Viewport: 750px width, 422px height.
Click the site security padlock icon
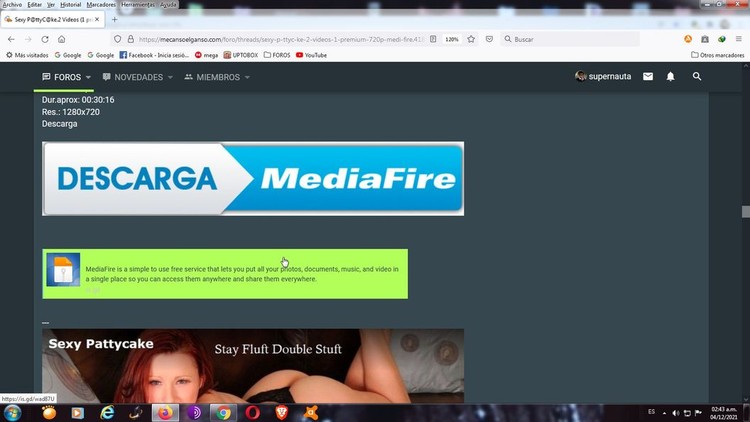point(131,39)
